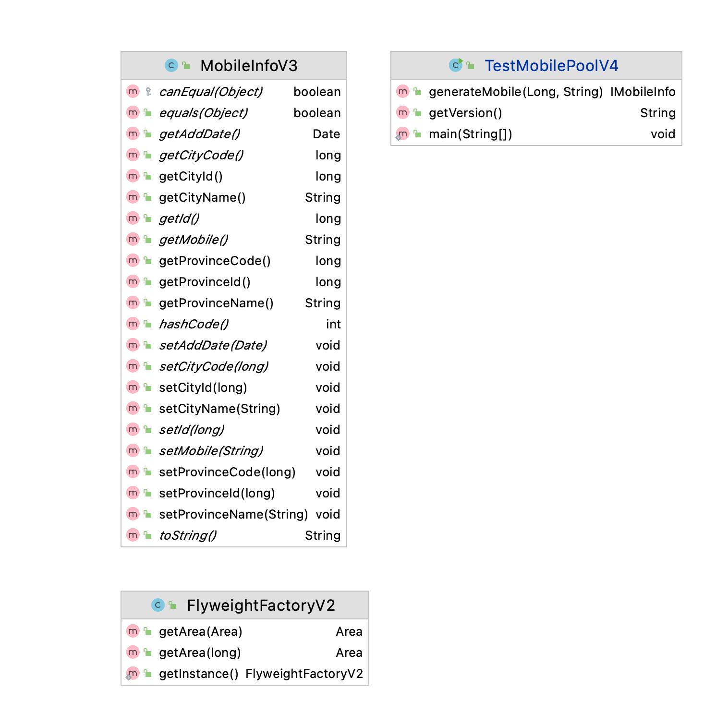
Task: Select the method icon for generateMobile(Long, String)
Action: click(403, 91)
